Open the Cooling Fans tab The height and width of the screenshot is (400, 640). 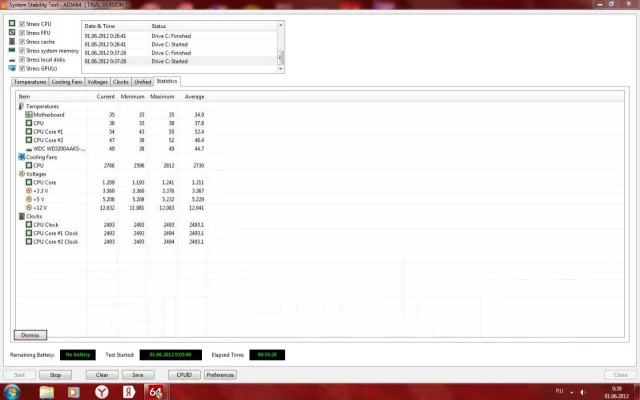click(67, 82)
